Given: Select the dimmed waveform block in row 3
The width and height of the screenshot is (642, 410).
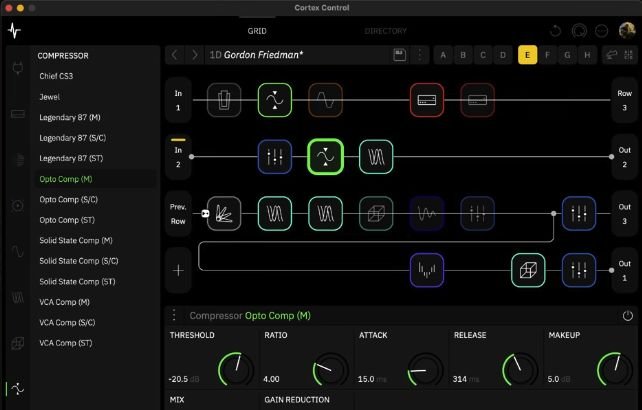Looking at the screenshot, I should (427, 213).
